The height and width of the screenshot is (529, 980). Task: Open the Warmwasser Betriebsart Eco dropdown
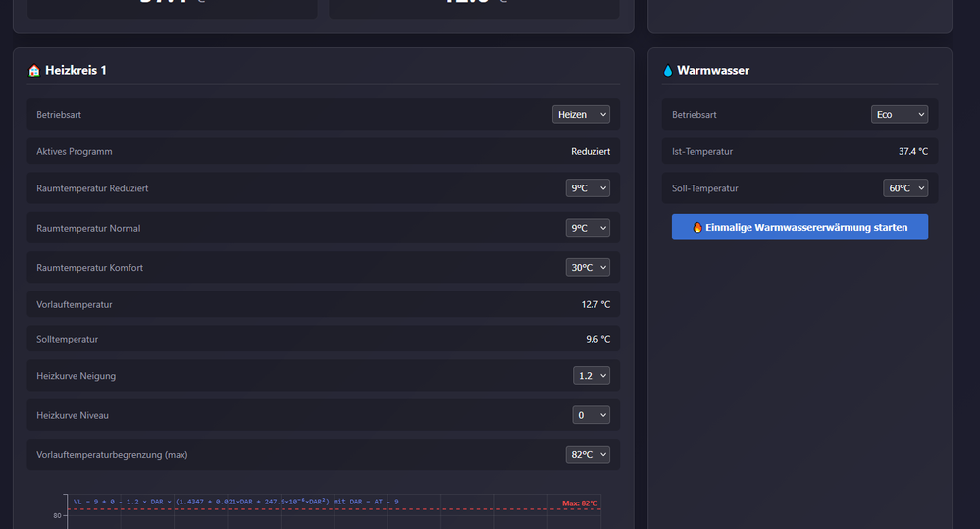point(900,115)
